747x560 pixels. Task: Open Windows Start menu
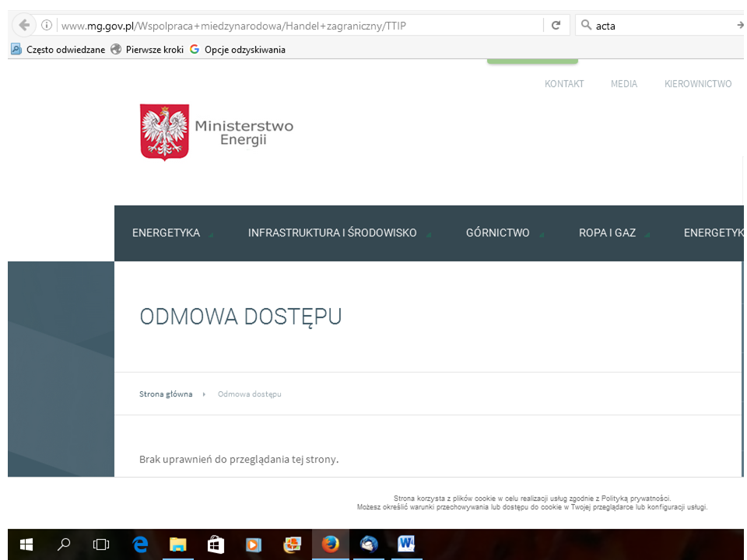click(26, 544)
